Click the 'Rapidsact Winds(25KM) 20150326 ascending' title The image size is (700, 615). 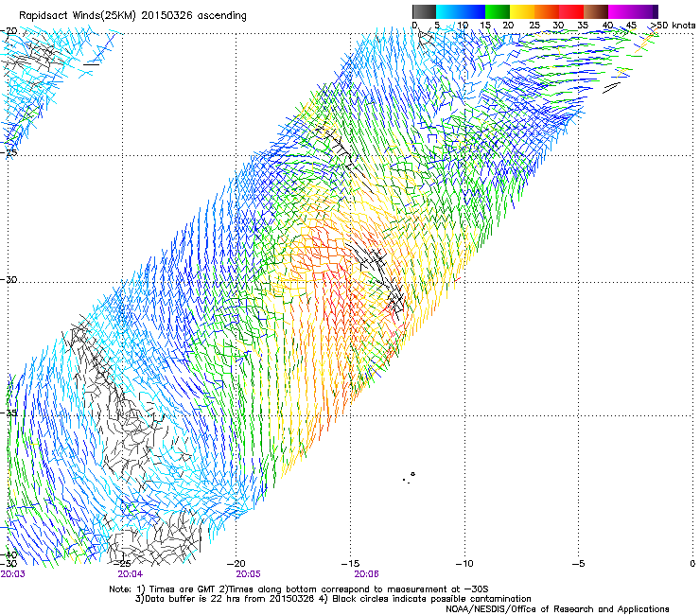(x=132, y=16)
